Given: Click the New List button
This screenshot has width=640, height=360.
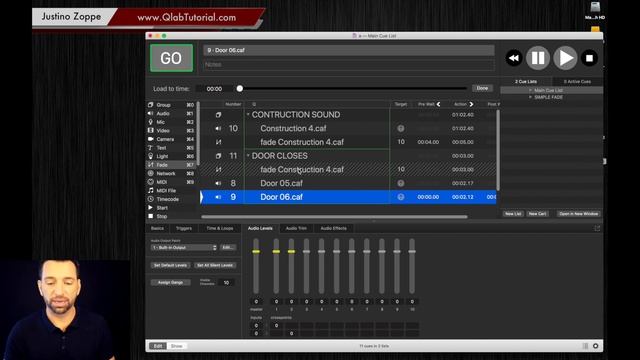Looking at the screenshot, I should pyautogui.click(x=513, y=214).
